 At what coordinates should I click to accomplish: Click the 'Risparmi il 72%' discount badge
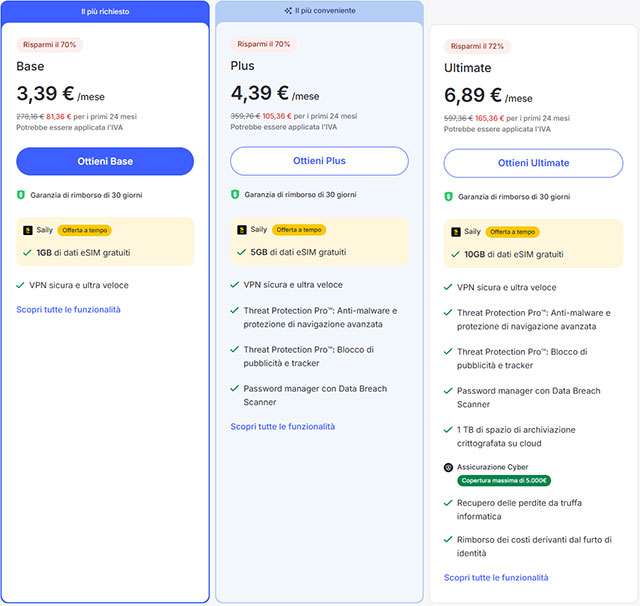tap(478, 46)
